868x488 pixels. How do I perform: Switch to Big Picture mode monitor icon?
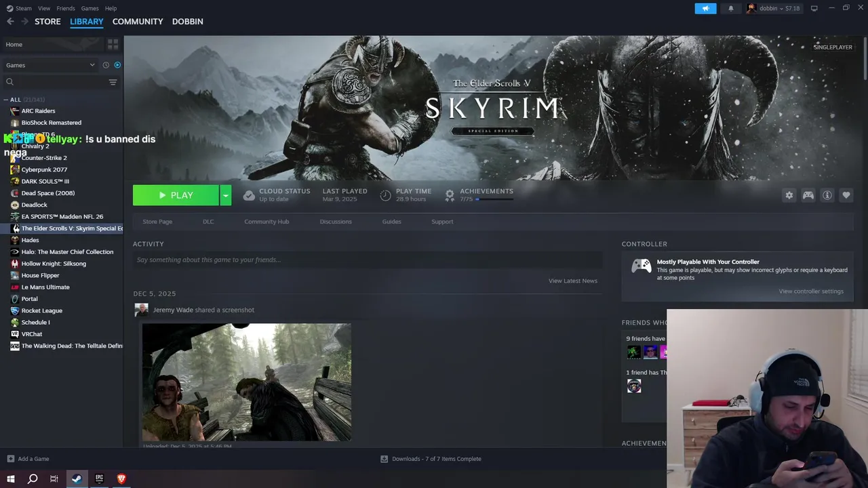(x=814, y=8)
